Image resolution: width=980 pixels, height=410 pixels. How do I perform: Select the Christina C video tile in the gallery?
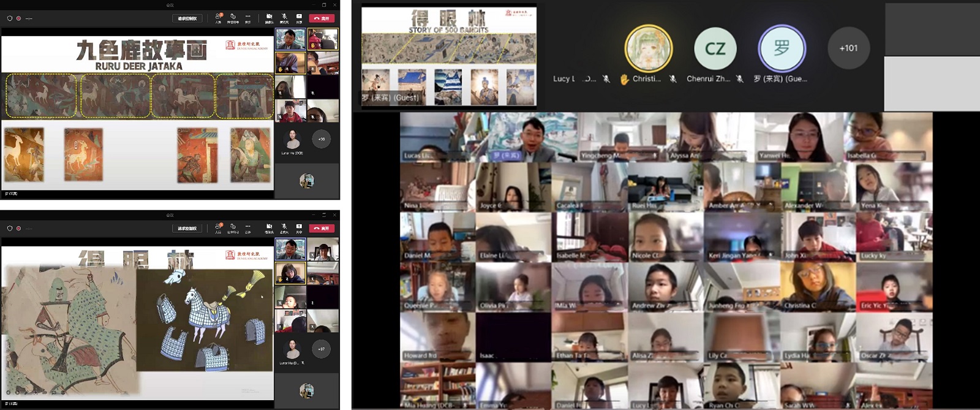click(818, 287)
